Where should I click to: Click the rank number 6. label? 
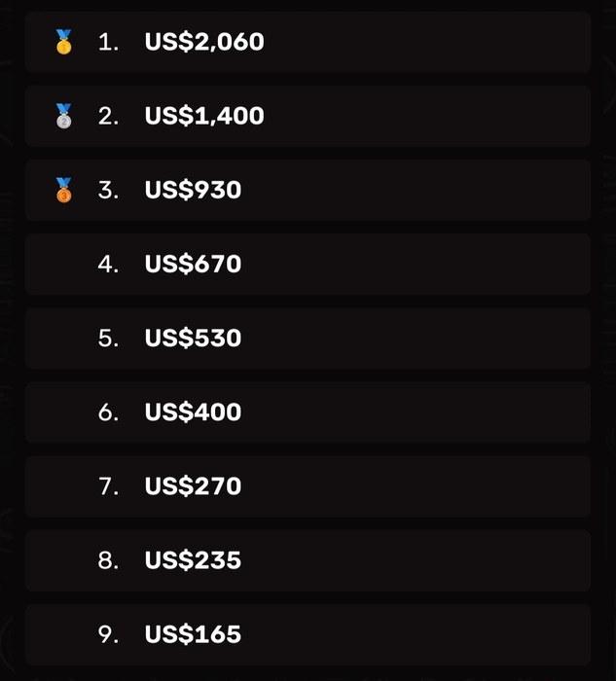click(x=108, y=412)
